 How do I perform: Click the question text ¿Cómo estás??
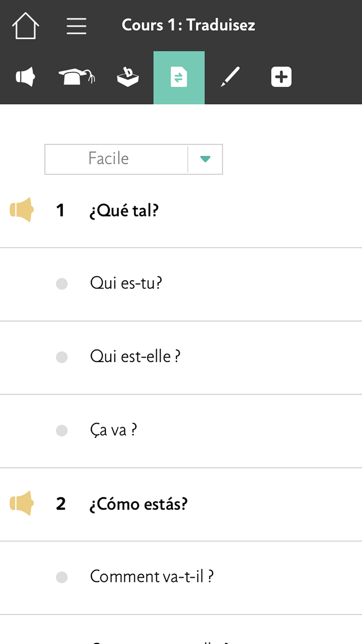[139, 504]
